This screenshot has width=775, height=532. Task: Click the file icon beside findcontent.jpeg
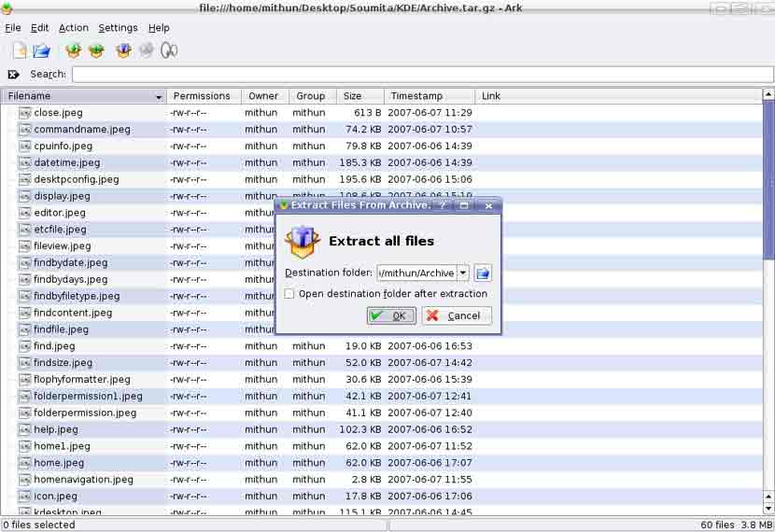[x=24, y=314]
